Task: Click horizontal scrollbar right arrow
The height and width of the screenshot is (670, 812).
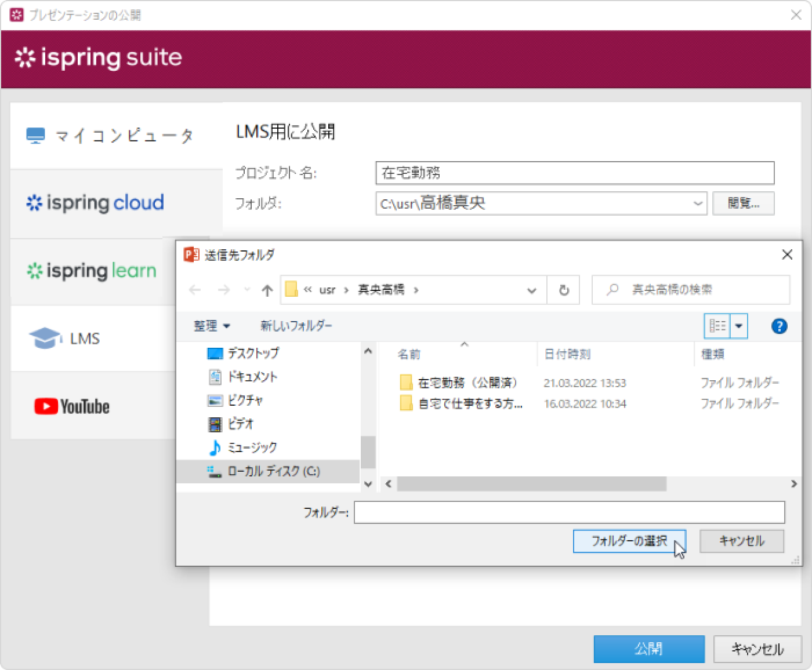Action: 793,484
